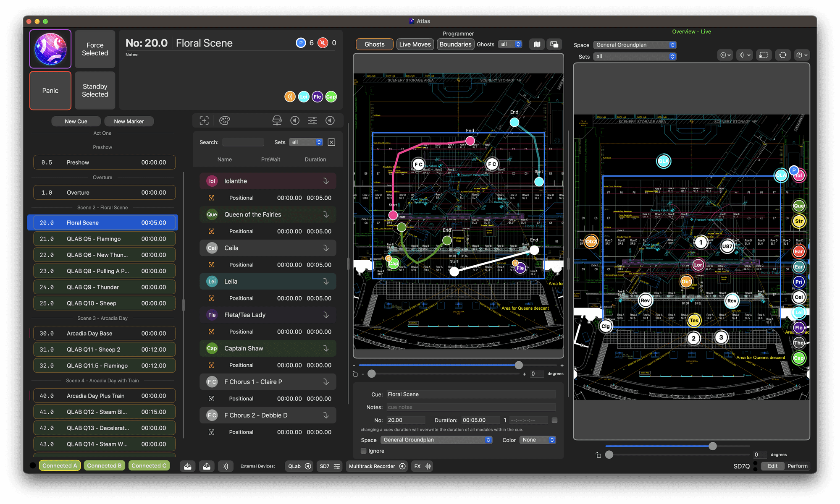Image resolution: width=840 pixels, height=504 pixels.
Task: Expand the Iolanthe row arrow
Action: [x=326, y=181]
